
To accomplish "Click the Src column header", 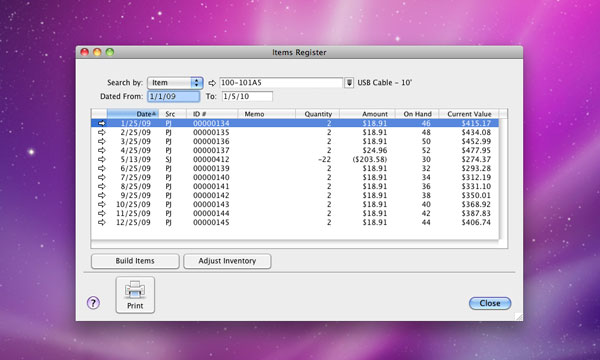I will pyautogui.click(x=173, y=114).
